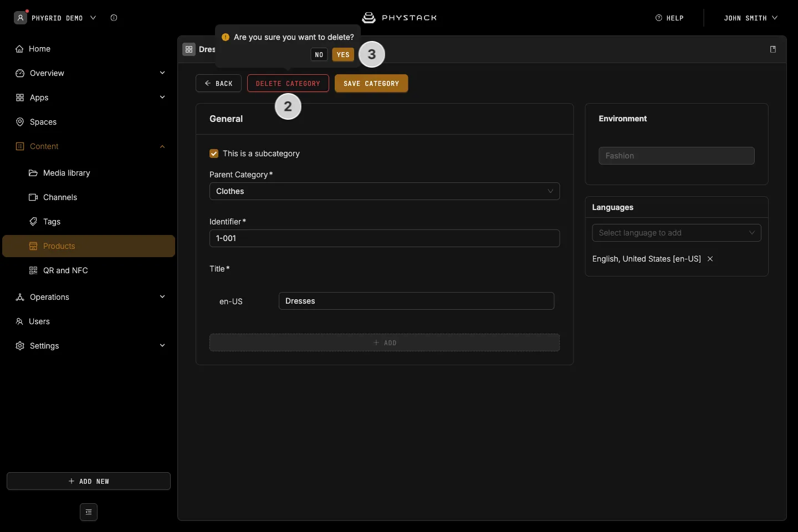The image size is (798, 532).
Task: Click the document icon in panel header
Action: click(773, 49)
